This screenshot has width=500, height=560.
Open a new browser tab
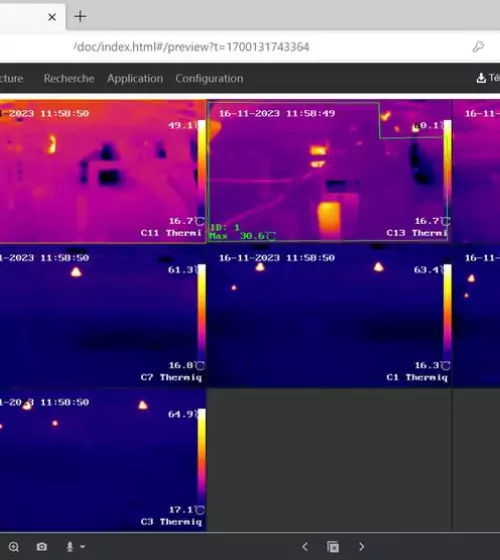click(80, 16)
